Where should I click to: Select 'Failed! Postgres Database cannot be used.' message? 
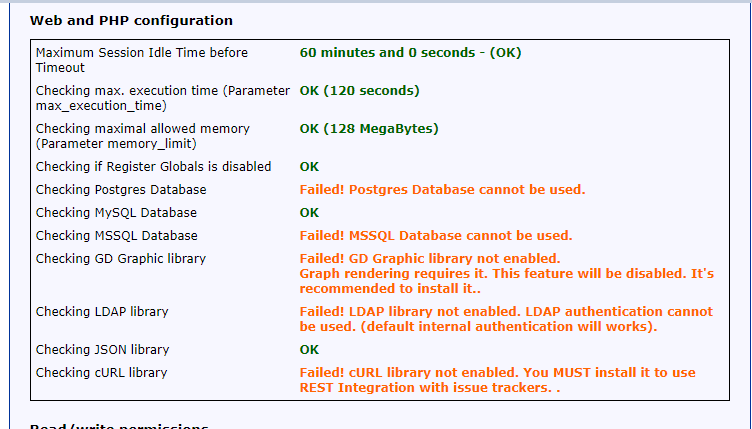click(x=443, y=189)
